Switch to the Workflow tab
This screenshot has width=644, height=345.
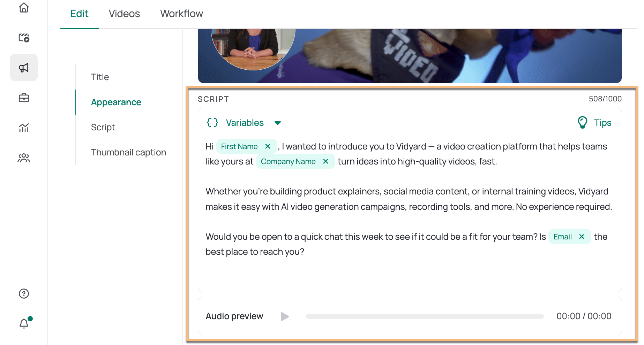point(181,14)
